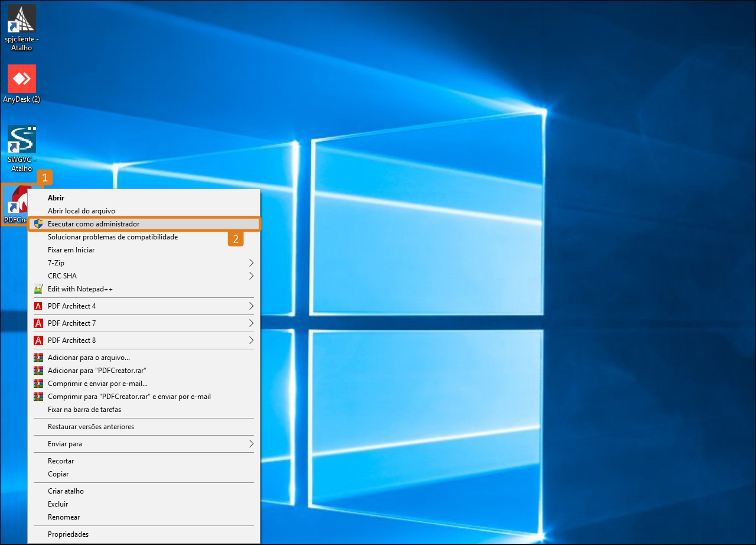Viewport: 756px width, 545px height.
Task: Expand the 7-Zip submenu arrow
Action: coord(251,263)
